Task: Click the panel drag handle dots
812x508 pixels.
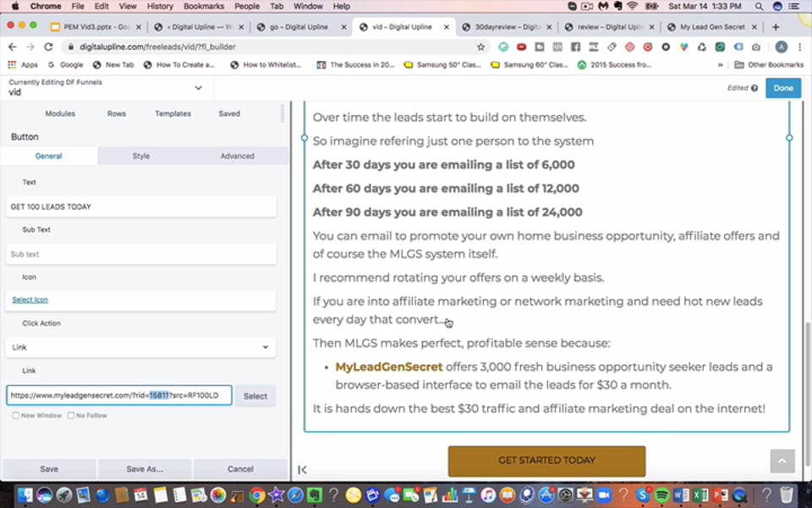Action: [x=283, y=113]
